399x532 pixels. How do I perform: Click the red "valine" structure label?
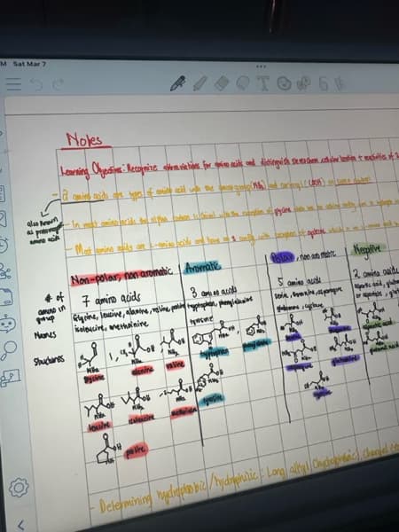175,364
